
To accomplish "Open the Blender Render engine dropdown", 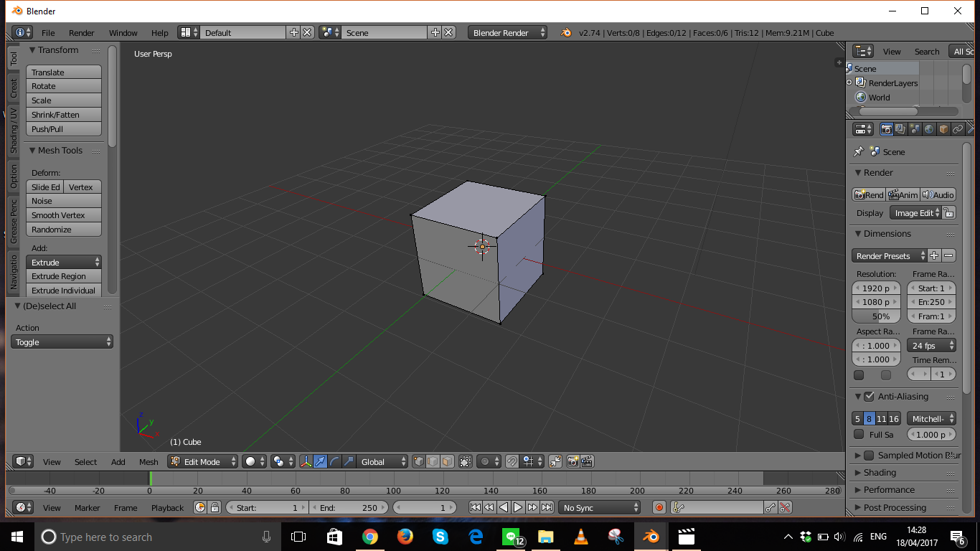I will pos(507,32).
